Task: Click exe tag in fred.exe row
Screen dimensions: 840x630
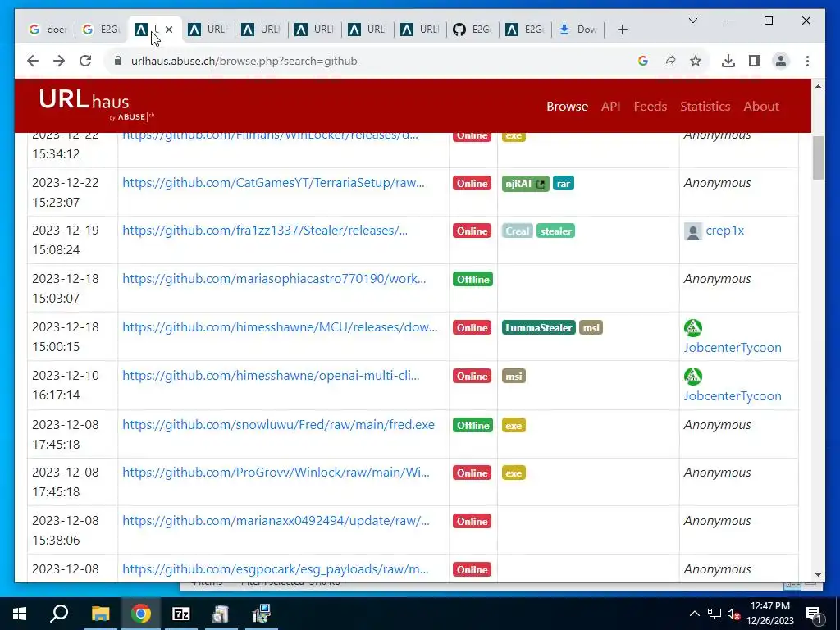Action: (514, 426)
